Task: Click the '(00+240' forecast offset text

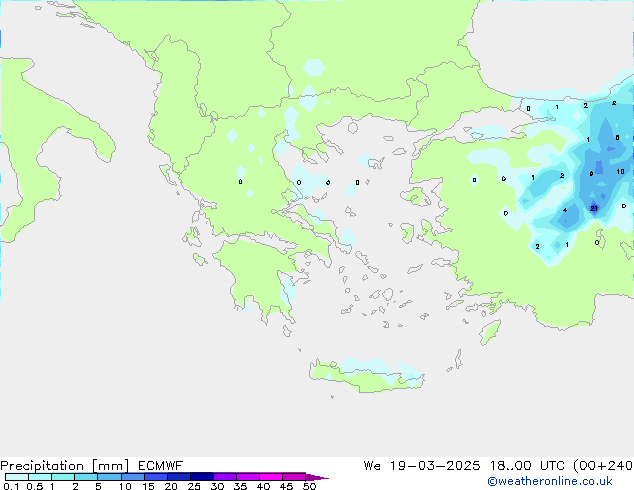Action: point(603,466)
